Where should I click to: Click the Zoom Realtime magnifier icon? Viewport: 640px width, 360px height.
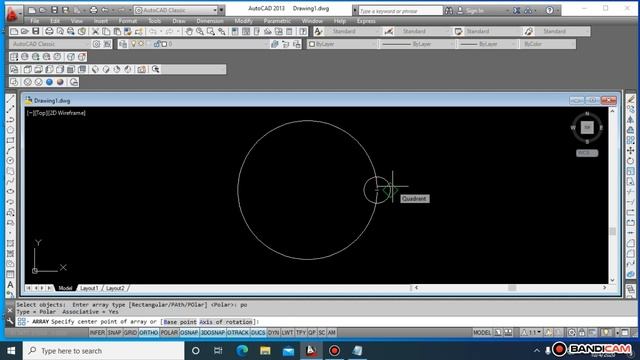tap(200, 31)
